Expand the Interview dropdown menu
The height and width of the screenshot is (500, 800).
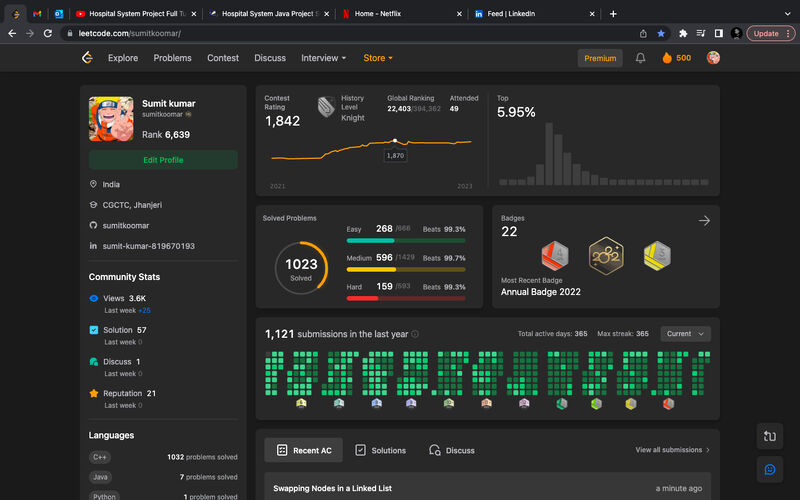pyautogui.click(x=324, y=58)
